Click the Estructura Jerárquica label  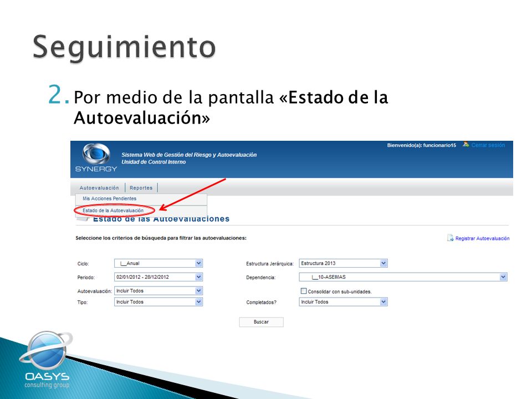[270, 264]
